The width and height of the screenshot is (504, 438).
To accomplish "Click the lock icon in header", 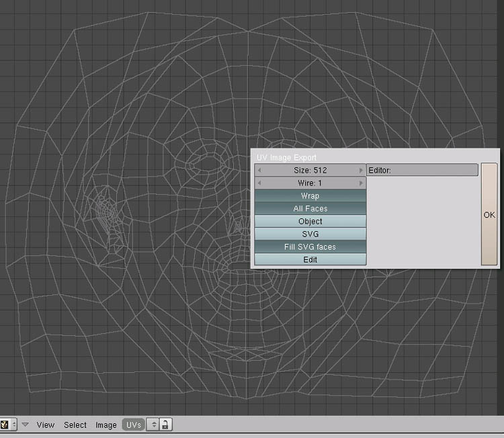I will (x=165, y=425).
